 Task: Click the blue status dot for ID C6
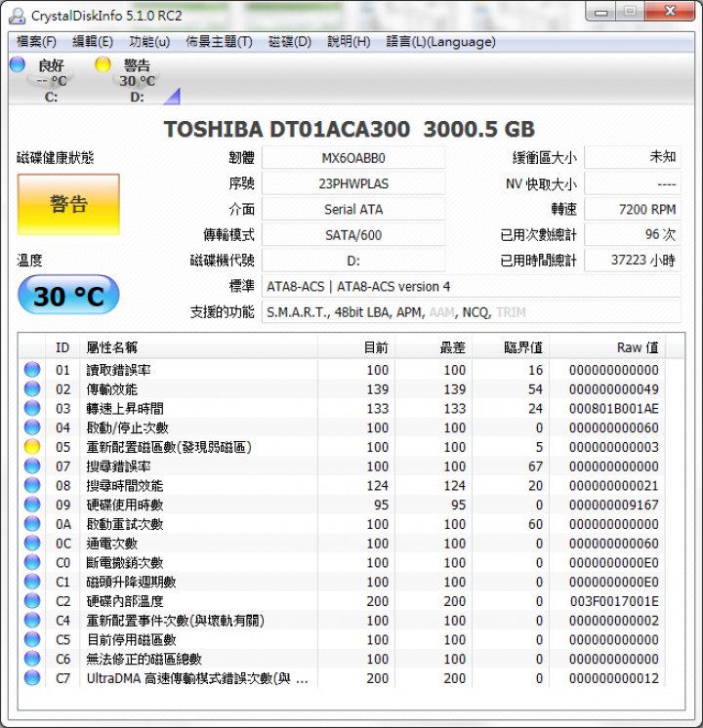pyautogui.click(x=32, y=659)
